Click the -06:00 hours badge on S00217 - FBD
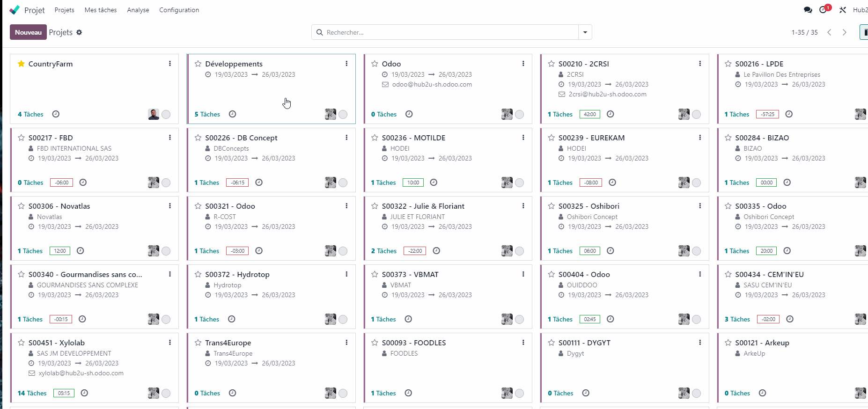Image resolution: width=868 pixels, height=409 pixels. [x=61, y=183]
